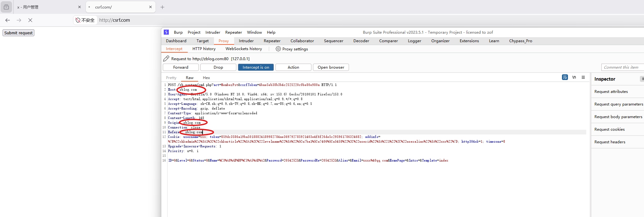Select the Intercept sub-tab

[174, 49]
